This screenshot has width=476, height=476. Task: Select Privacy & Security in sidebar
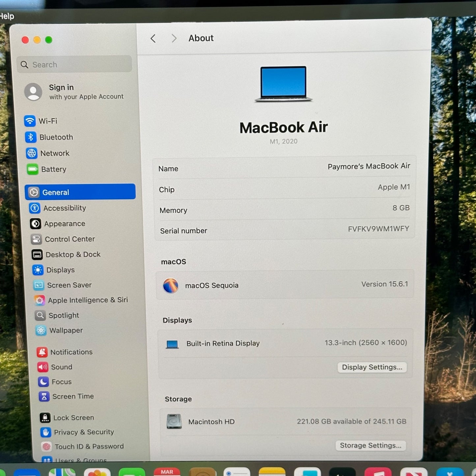(84, 432)
